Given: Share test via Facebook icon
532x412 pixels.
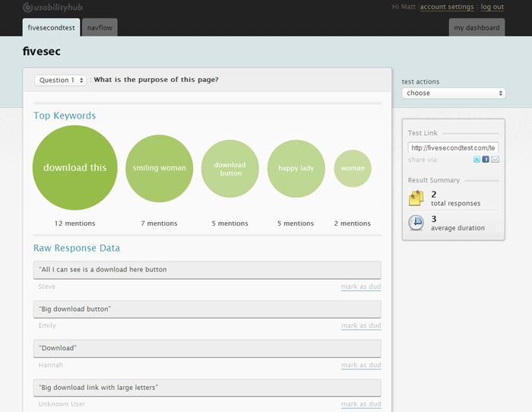Looking at the screenshot, I should [x=486, y=159].
